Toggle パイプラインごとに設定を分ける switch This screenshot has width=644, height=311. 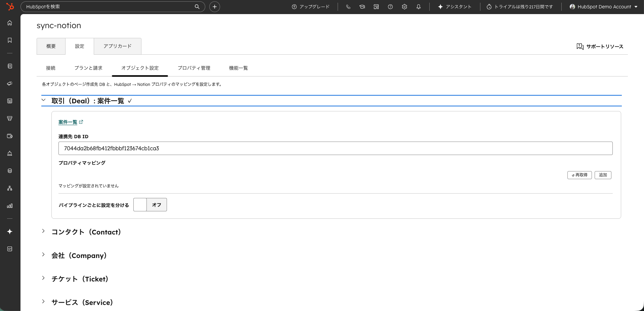pos(150,205)
